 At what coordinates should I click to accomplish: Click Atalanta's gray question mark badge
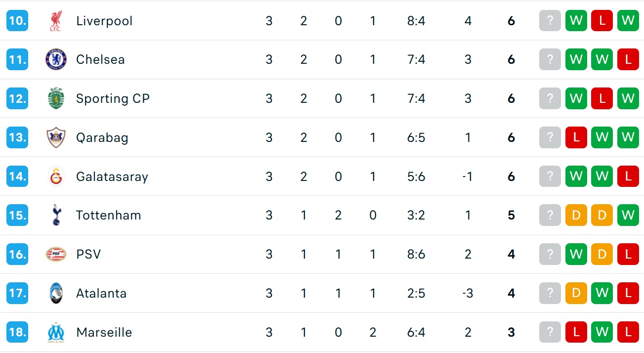tap(550, 293)
